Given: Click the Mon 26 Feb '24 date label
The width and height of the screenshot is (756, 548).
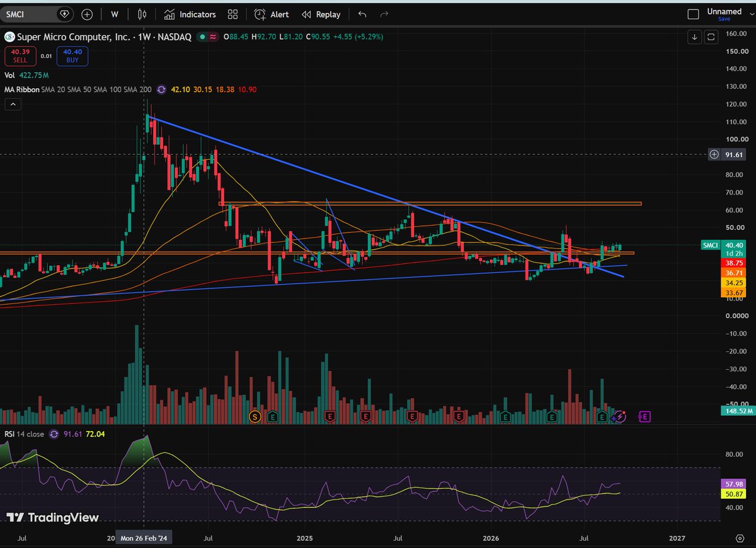Looking at the screenshot, I should point(145,539).
